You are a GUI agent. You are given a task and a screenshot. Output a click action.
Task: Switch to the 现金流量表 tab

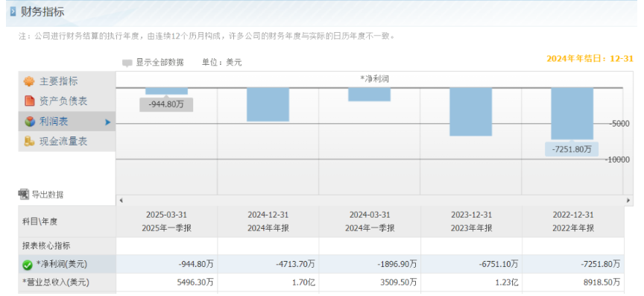click(67, 142)
